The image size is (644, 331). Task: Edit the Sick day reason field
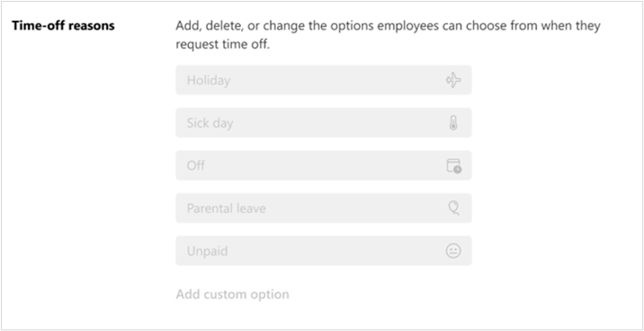tap(324, 123)
